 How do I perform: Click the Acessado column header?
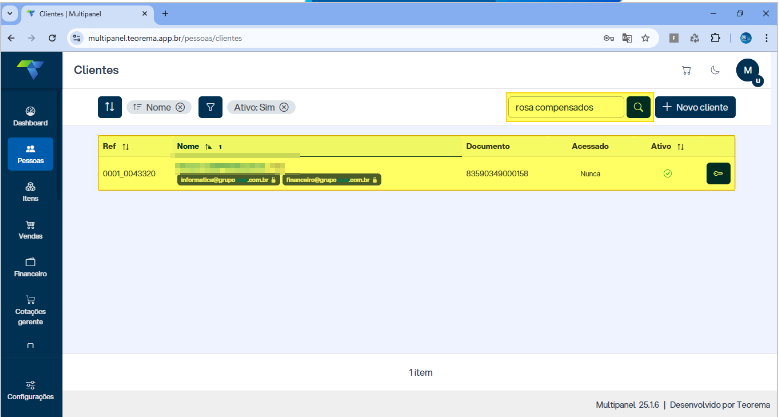pos(590,146)
